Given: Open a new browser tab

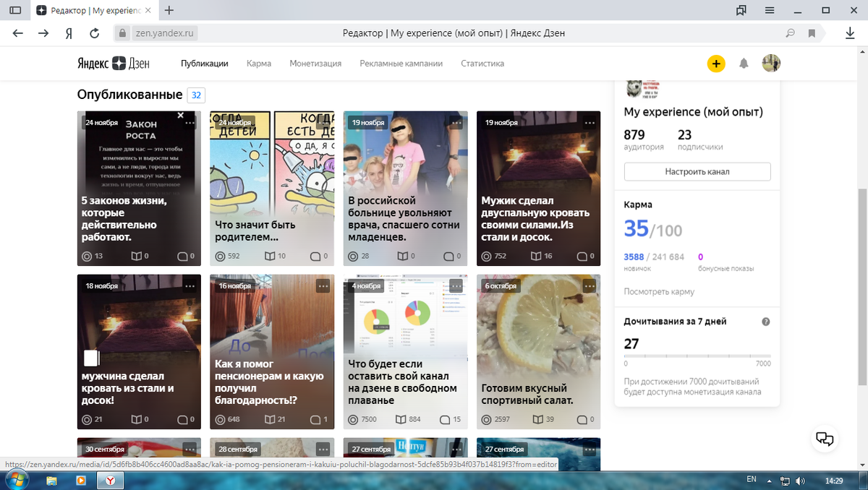Looking at the screenshot, I should [169, 10].
